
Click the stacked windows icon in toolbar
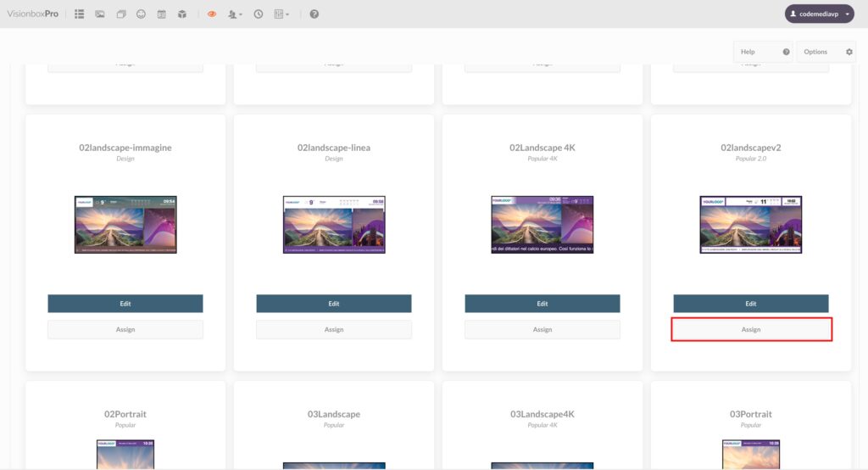(120, 14)
